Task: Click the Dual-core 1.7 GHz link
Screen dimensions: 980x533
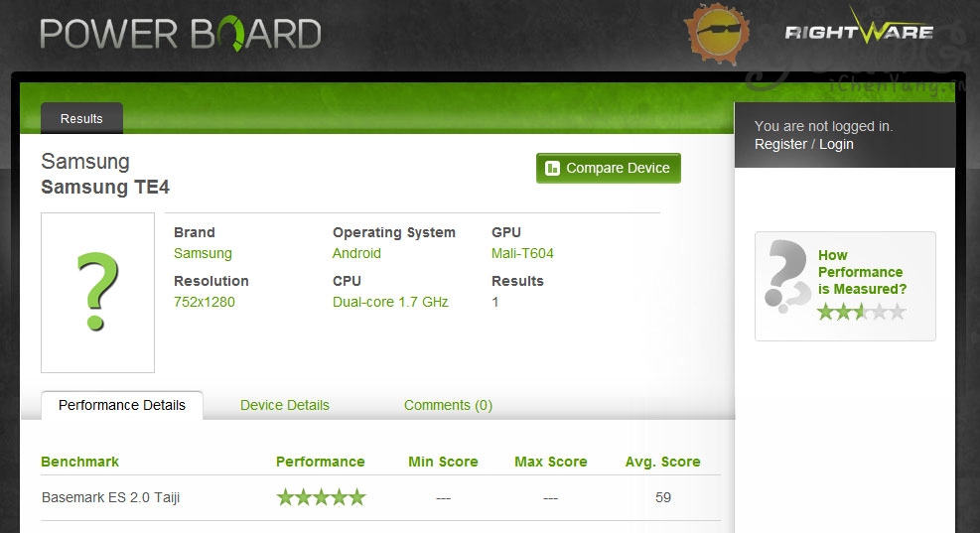Action: click(x=390, y=302)
